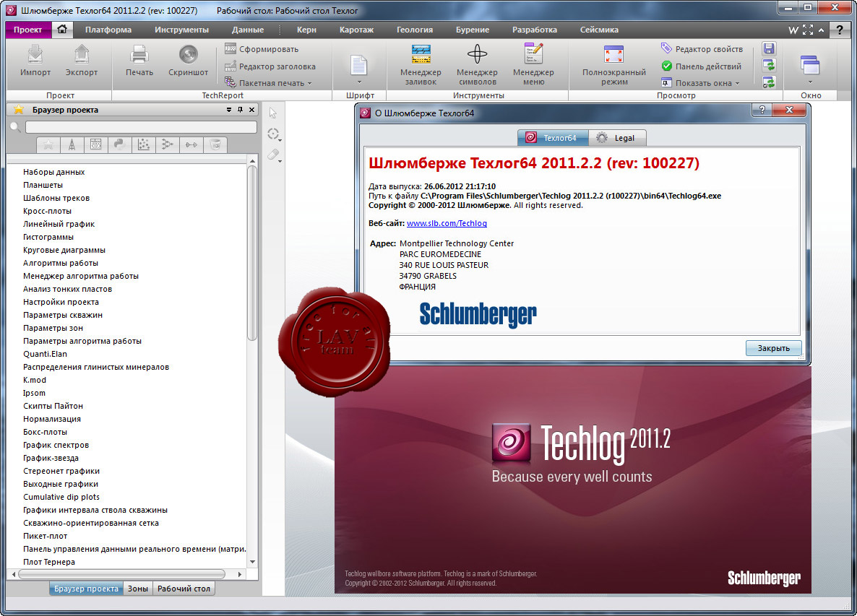Select Техлог64 tab in About dialog
Screen dimensions: 857x616
[553, 138]
